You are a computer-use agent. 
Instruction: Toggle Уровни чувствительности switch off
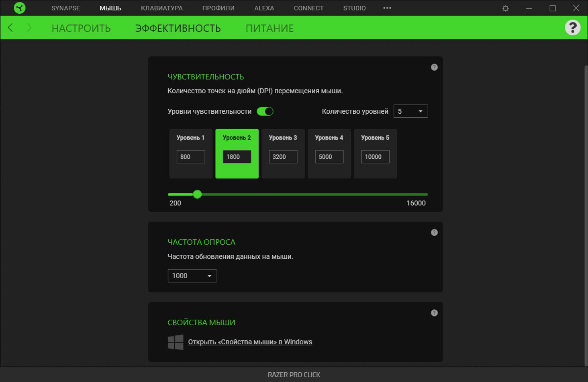tap(265, 111)
